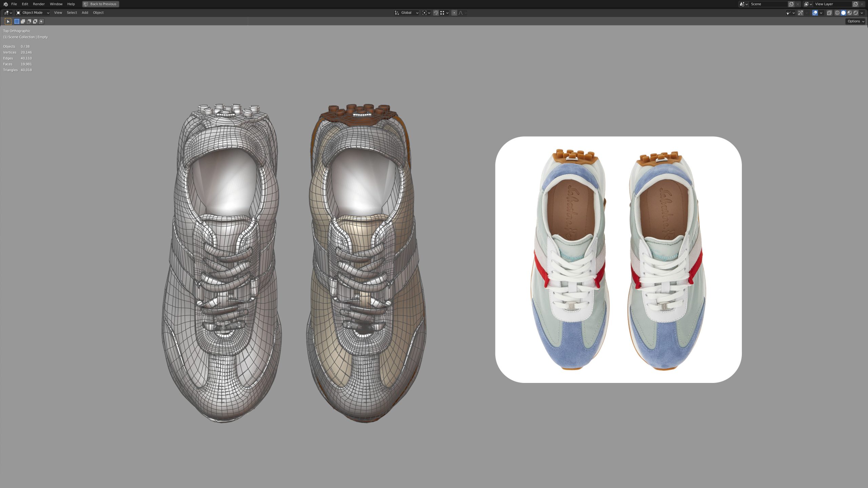This screenshot has width=868, height=488.
Task: Open the gizmo options dropdown arrow
Action: [x=807, y=13]
